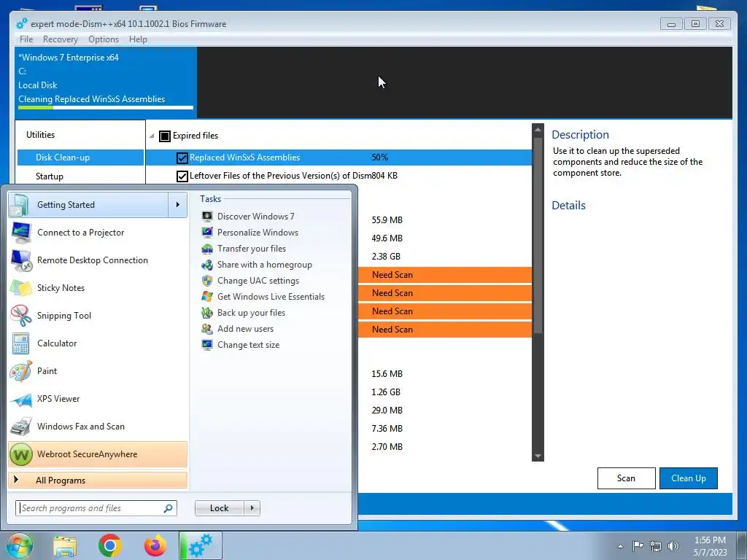Open Connect to a Projector icon
The image size is (747, 560).
pyautogui.click(x=20, y=233)
